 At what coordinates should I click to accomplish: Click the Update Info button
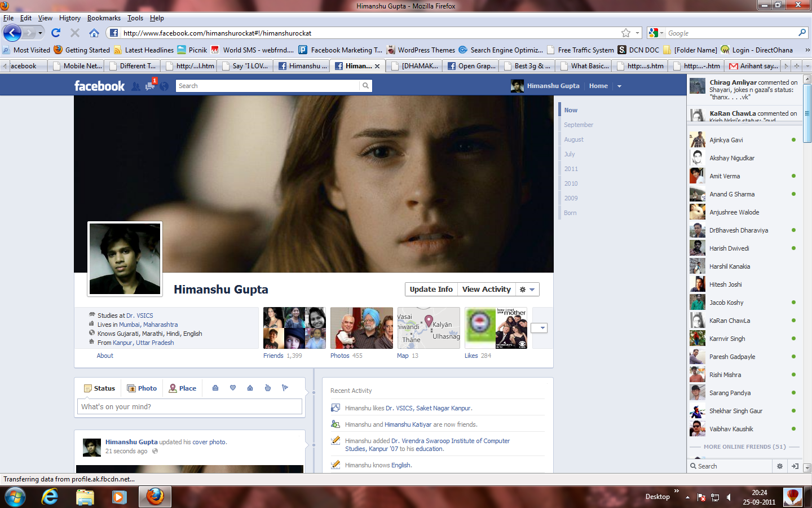(x=431, y=290)
